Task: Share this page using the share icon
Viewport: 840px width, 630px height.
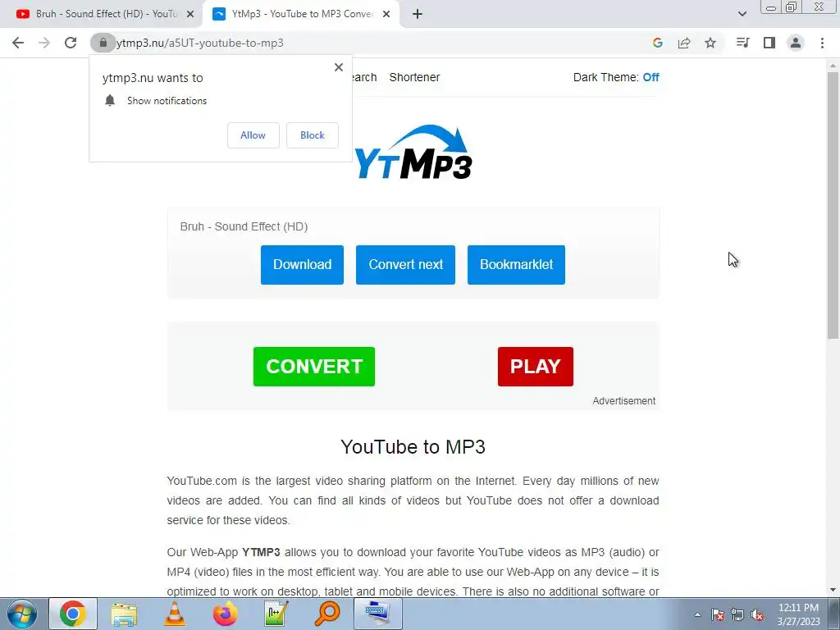Action: pyautogui.click(x=684, y=43)
